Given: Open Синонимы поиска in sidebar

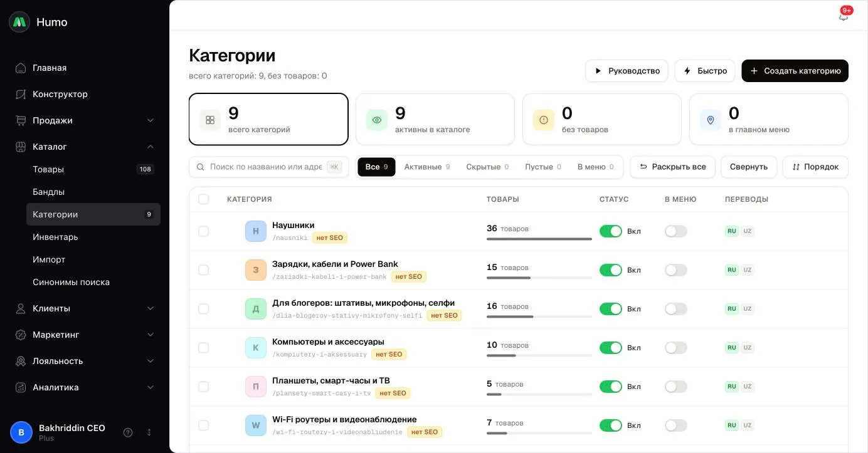Looking at the screenshot, I should pos(93,282).
